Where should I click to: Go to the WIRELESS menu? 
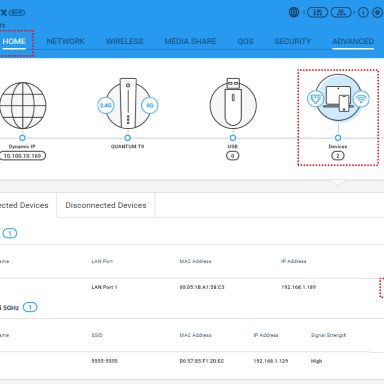(124, 41)
